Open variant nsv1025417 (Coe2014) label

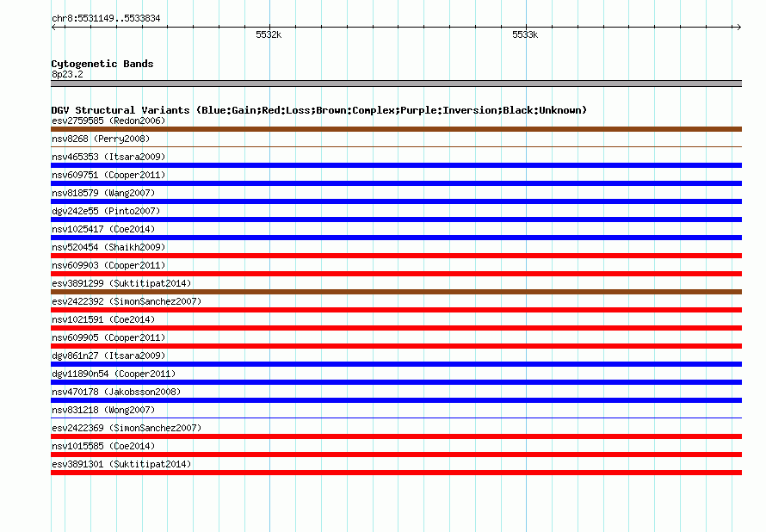[103, 229]
